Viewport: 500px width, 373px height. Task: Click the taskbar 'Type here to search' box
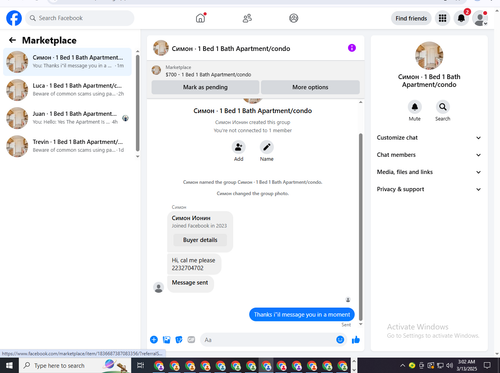click(x=75, y=366)
